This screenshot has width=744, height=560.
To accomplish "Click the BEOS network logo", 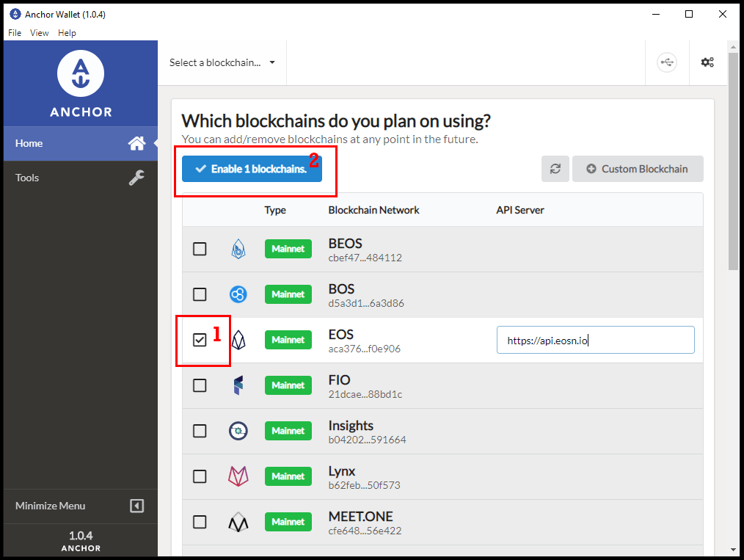I will click(x=238, y=249).
